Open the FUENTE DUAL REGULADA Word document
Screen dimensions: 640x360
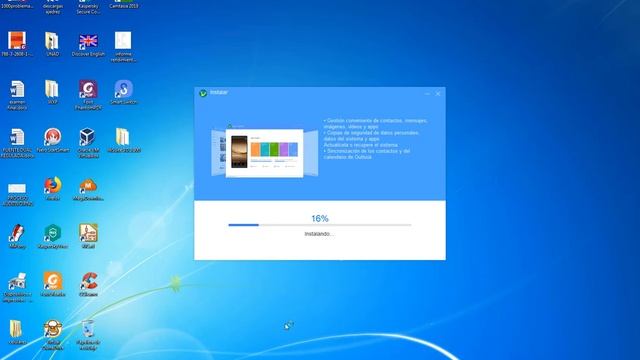coord(17,138)
